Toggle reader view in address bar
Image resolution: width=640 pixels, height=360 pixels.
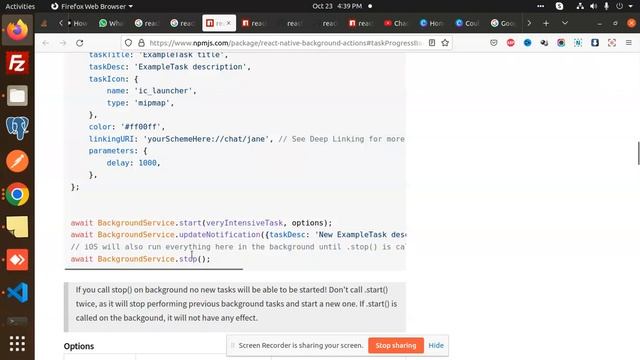coord(432,43)
